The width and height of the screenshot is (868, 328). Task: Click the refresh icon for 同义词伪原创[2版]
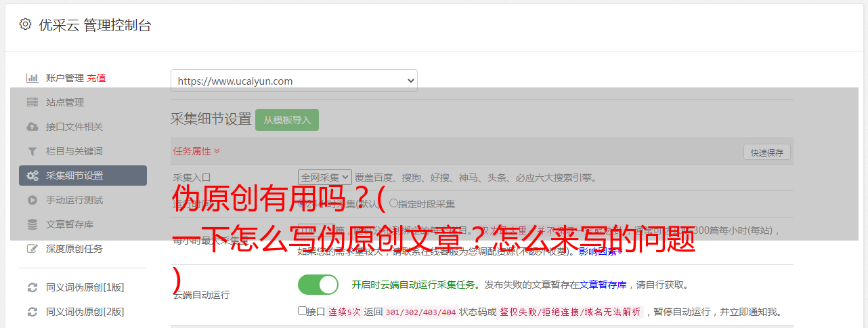click(32, 312)
